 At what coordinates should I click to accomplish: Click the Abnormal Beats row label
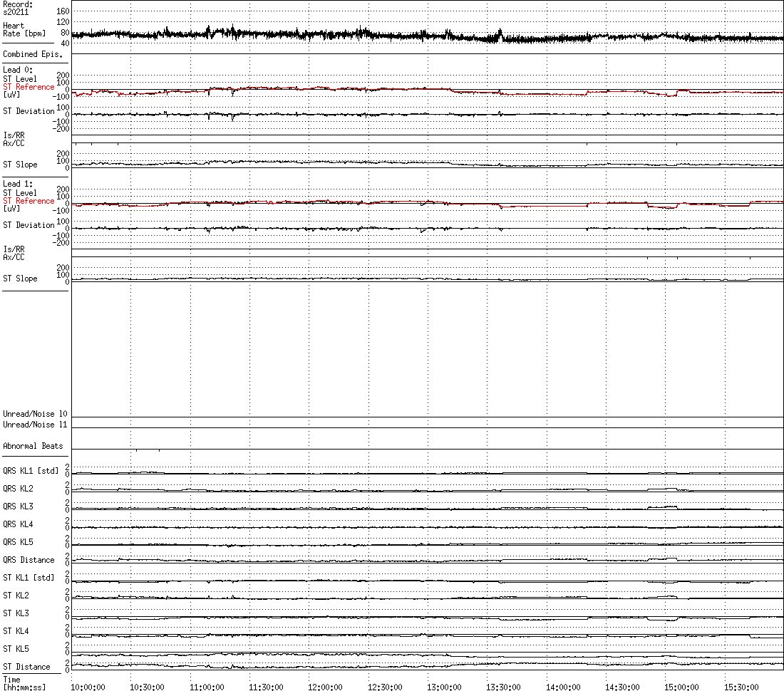[x=33, y=446]
